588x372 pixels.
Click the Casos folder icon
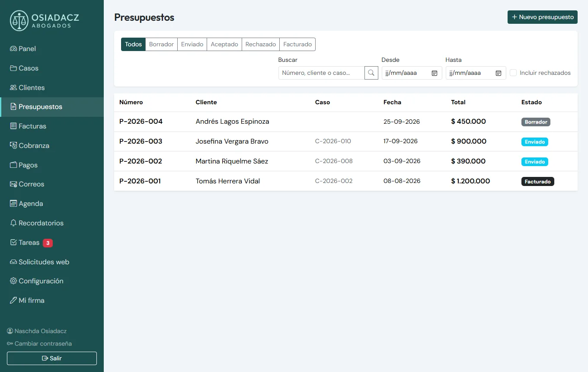tap(13, 68)
